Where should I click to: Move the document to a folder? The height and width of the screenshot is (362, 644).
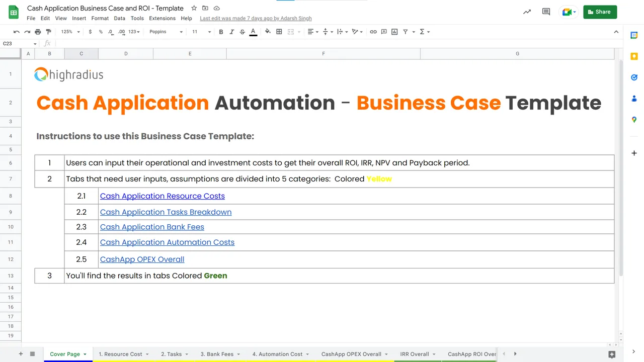tap(205, 9)
